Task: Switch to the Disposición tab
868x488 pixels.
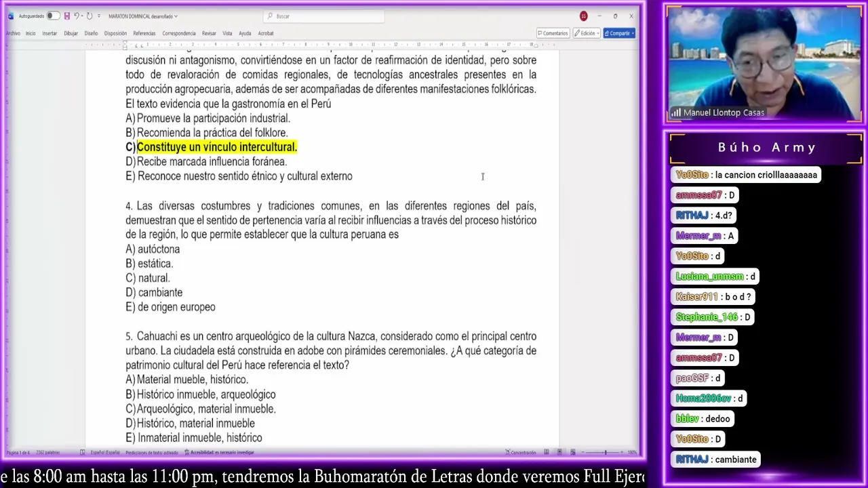Action: point(115,33)
